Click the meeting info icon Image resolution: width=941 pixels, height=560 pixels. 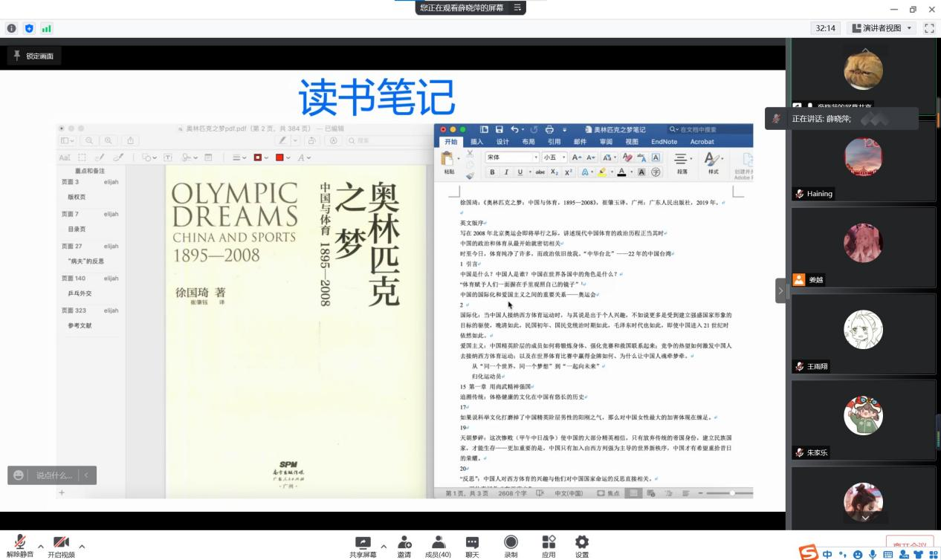12,28
